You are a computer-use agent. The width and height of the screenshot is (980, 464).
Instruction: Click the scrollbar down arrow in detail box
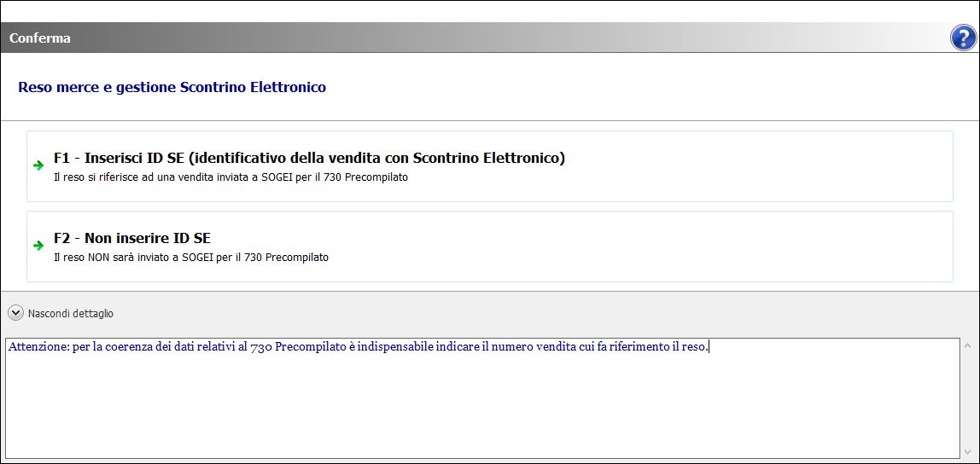point(967,450)
